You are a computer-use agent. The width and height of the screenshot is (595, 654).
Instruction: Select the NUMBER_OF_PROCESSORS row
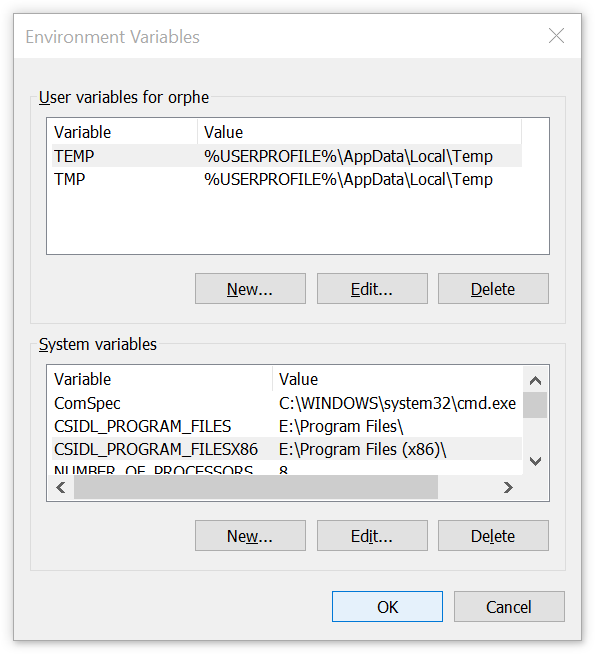click(x=287, y=469)
